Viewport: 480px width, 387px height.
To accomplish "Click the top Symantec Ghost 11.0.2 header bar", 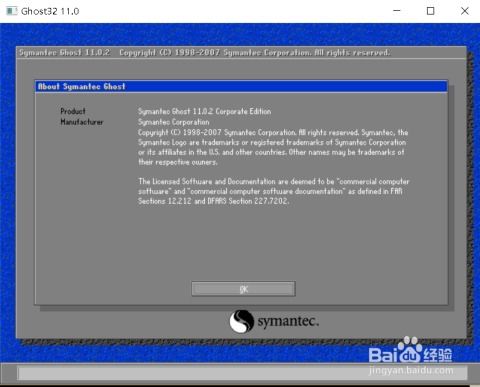I will (x=241, y=53).
